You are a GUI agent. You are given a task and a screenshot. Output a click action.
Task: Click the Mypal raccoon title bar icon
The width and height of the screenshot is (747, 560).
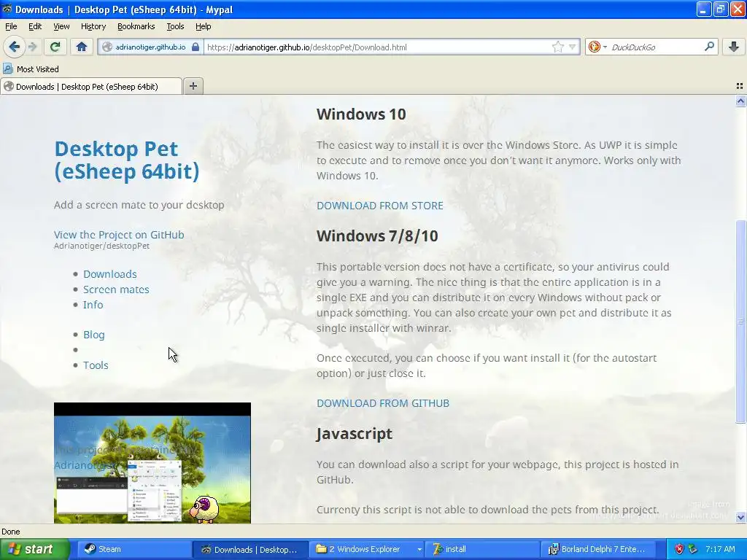point(7,9)
